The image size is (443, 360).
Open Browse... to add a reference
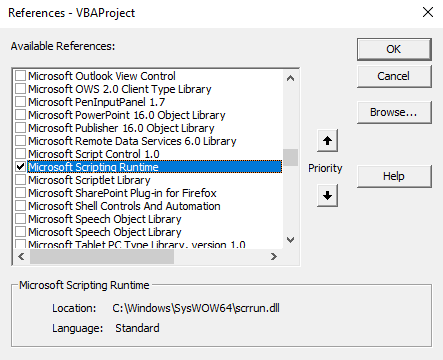(x=394, y=112)
